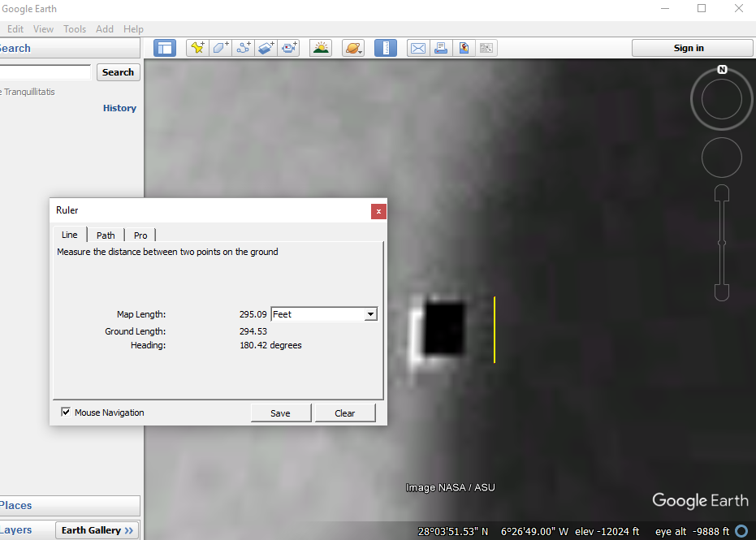Click the latitude coordinate readout
756x540 pixels.
(453, 531)
